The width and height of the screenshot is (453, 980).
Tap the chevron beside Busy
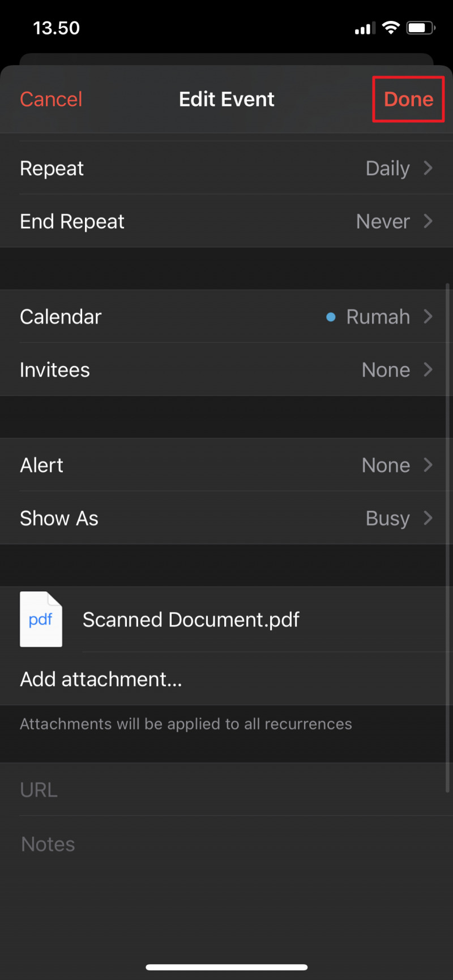[428, 518]
